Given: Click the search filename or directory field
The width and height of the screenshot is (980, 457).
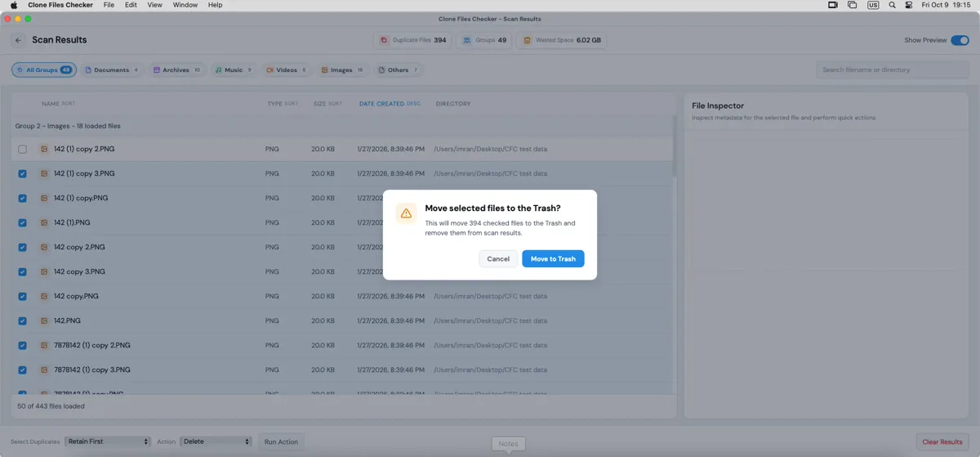Looking at the screenshot, I should [x=892, y=70].
